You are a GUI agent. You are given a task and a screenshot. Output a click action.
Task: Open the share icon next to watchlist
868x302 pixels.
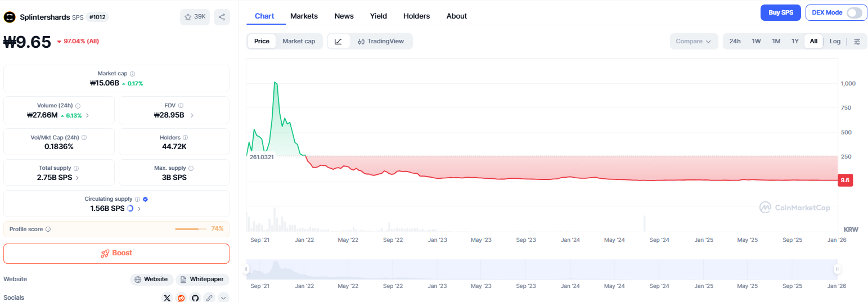tap(222, 17)
